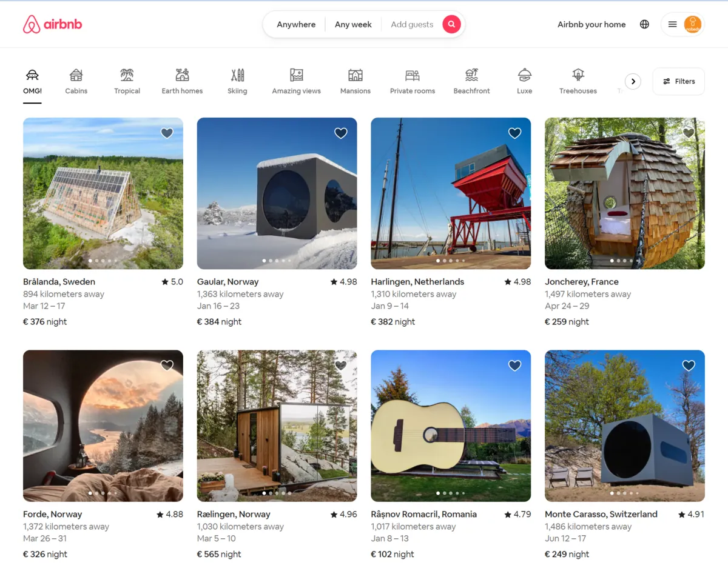Open the language and region selector
The width and height of the screenshot is (728, 571).
pos(644,24)
